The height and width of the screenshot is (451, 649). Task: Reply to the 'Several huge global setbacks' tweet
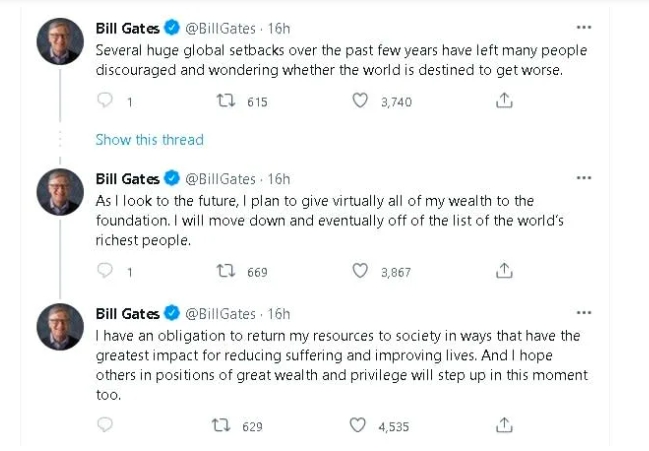[x=104, y=101]
